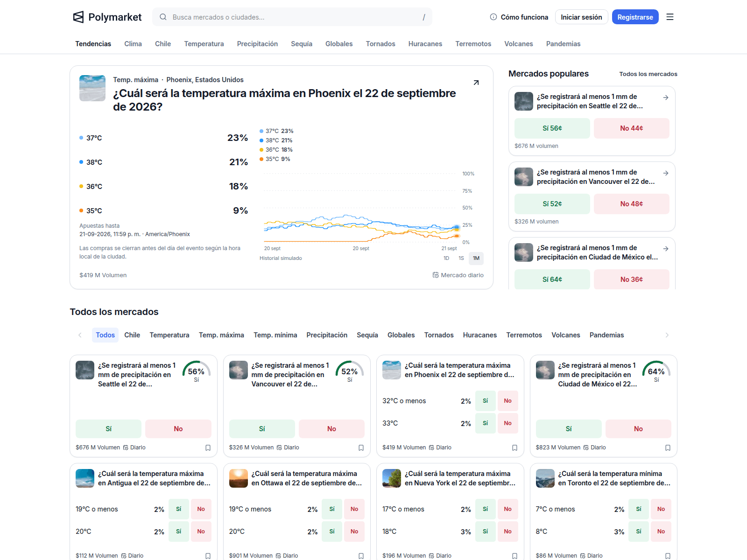Open the Clima top tab
Viewport: 747px width, 560px height.
[133, 44]
